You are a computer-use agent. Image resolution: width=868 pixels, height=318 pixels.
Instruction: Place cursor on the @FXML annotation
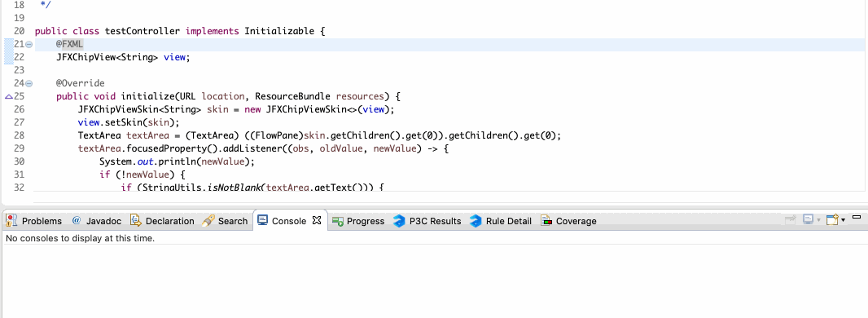pyautogui.click(x=69, y=44)
